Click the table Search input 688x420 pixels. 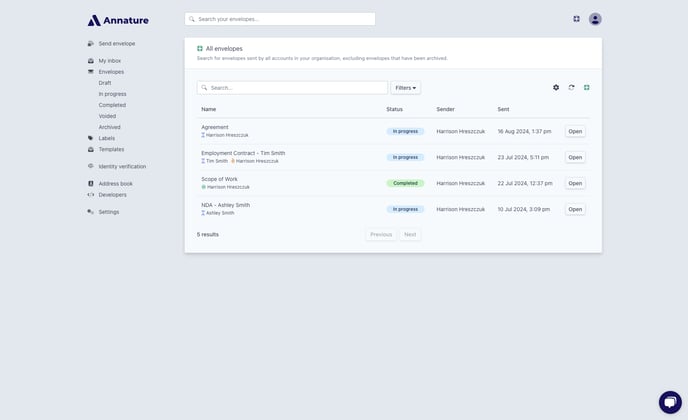[292, 88]
